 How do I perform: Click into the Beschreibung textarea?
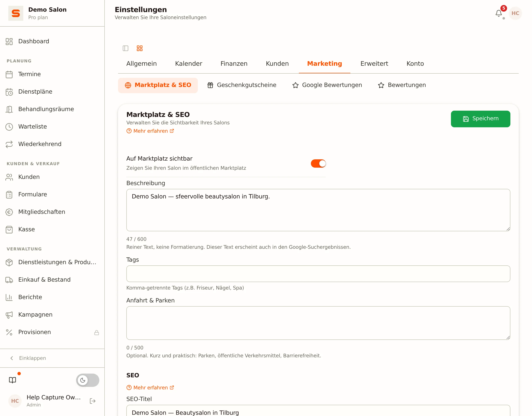coord(318,210)
